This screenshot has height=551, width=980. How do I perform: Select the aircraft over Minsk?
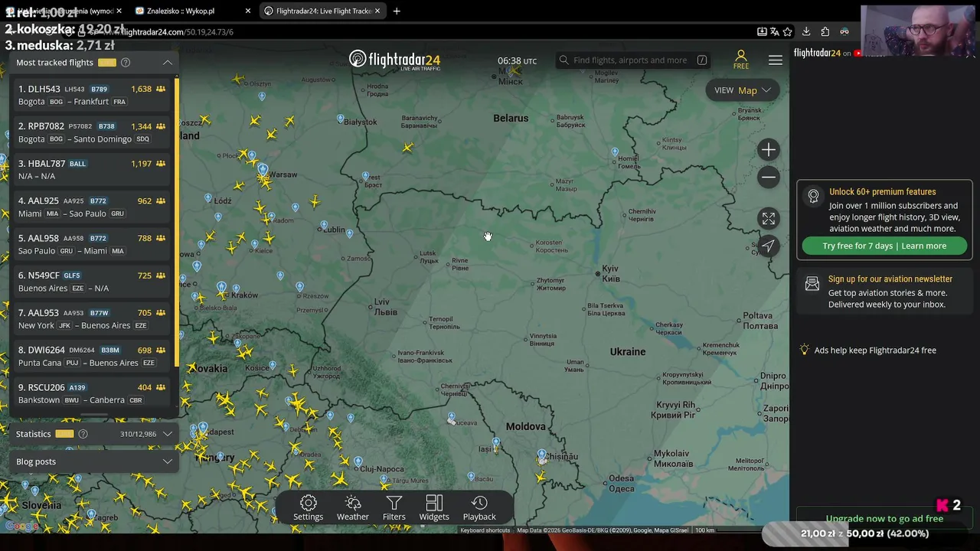[x=514, y=70]
